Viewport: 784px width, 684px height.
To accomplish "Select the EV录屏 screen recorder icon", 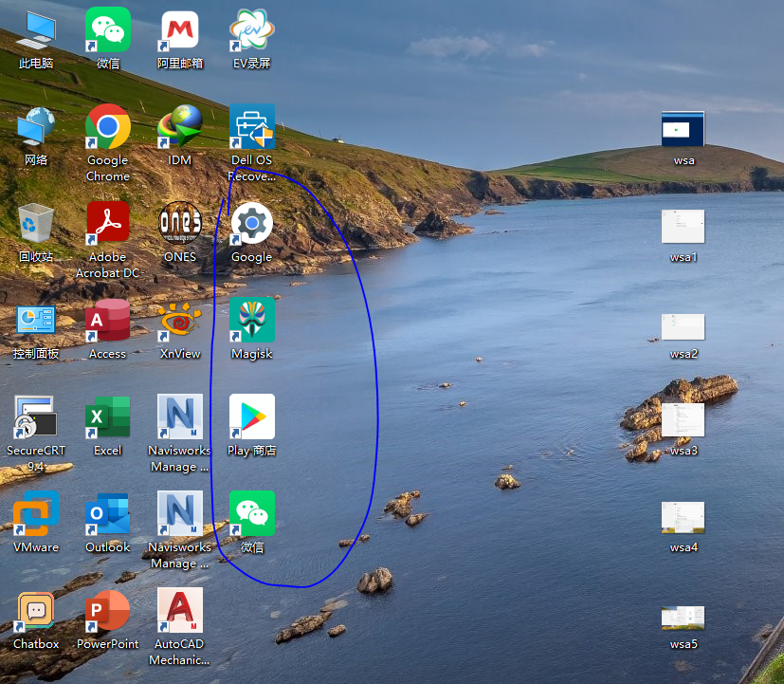I will [251, 31].
